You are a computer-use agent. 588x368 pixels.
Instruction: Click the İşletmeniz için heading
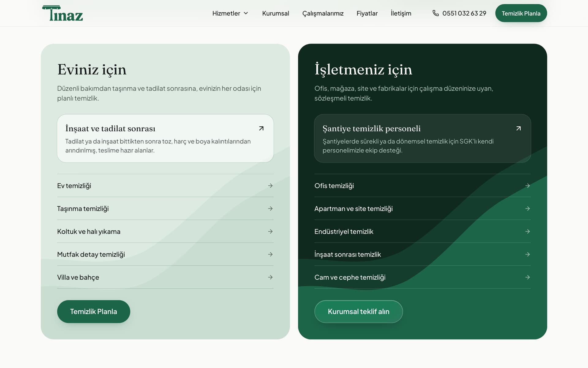(363, 69)
